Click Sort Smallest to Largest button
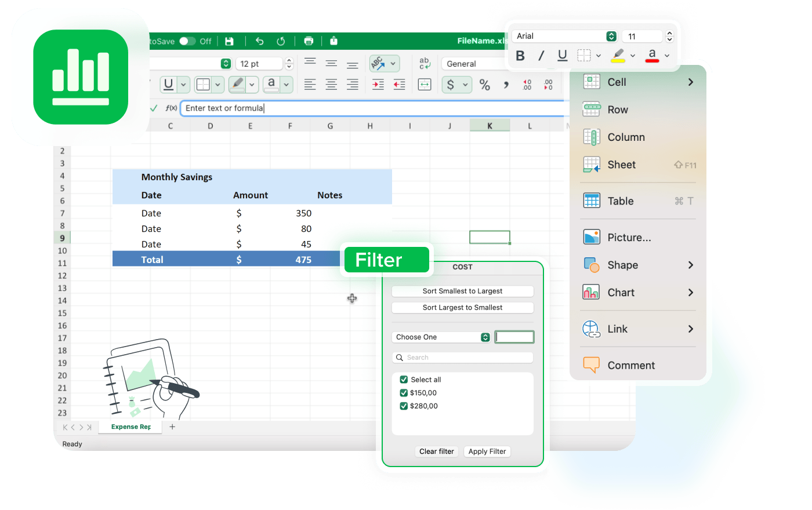The image size is (812, 510). 462,292
